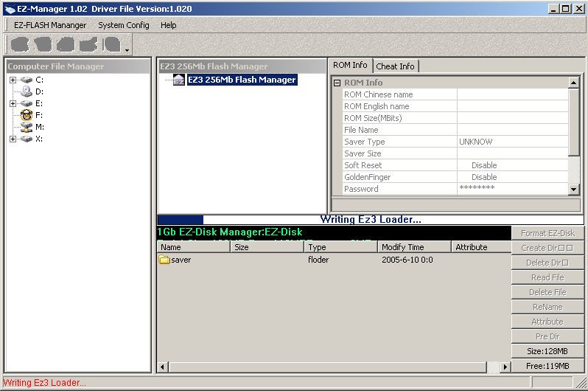Select the EZ3 256Mb Flash Manager tree item
The image size is (588, 391).
pos(242,80)
